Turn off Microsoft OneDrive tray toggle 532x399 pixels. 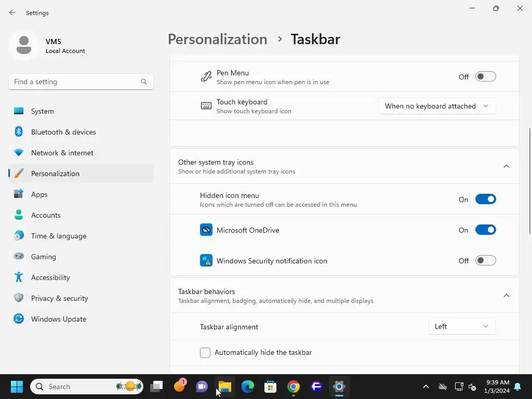pyautogui.click(x=486, y=230)
